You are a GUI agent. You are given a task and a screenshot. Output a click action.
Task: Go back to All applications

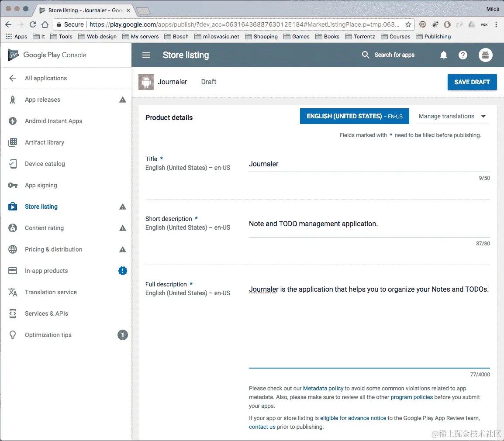pyautogui.click(x=46, y=78)
